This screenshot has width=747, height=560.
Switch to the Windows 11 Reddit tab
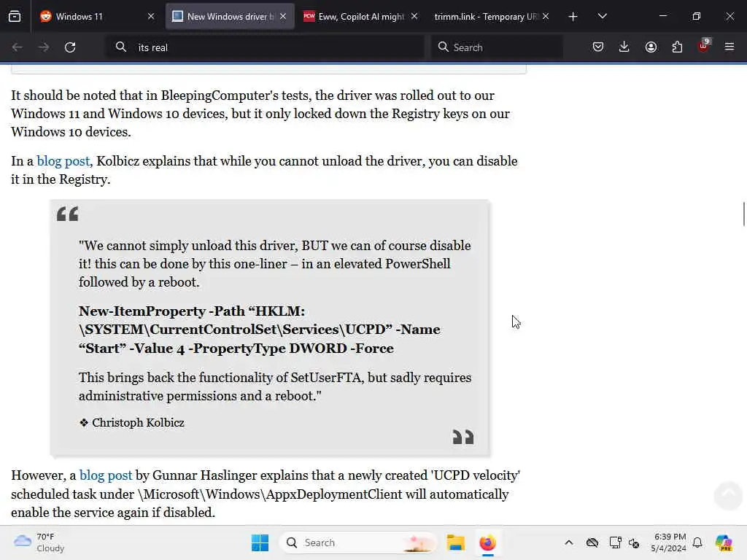(x=97, y=17)
